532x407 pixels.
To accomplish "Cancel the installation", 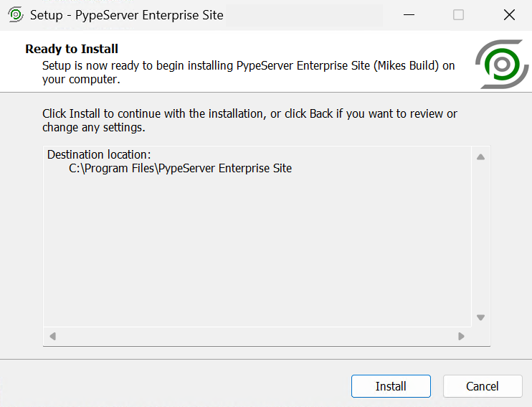I will pos(482,386).
